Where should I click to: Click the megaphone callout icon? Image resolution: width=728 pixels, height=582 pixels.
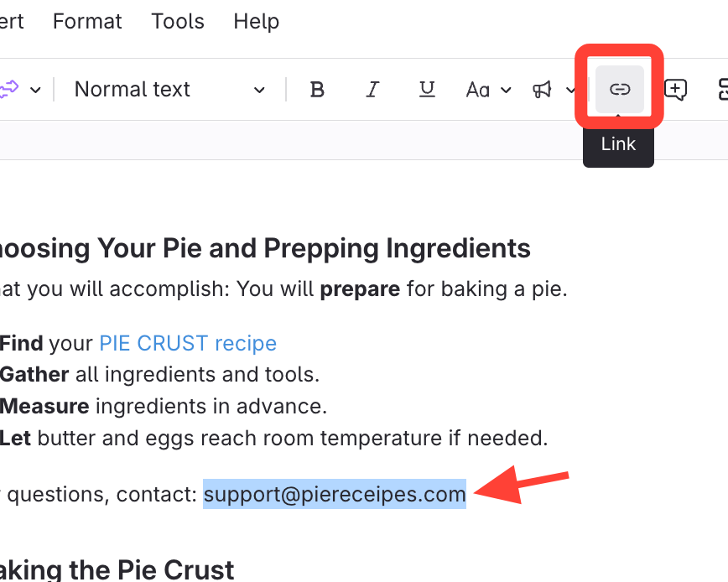pos(543,89)
